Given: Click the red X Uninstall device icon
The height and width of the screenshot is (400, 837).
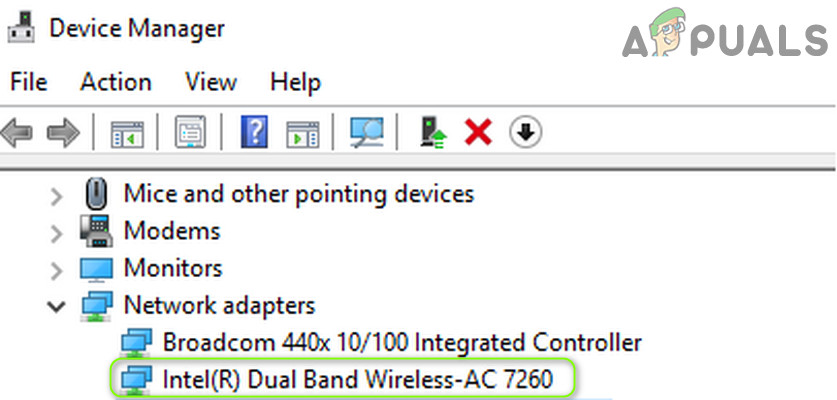Looking at the screenshot, I should [x=479, y=132].
